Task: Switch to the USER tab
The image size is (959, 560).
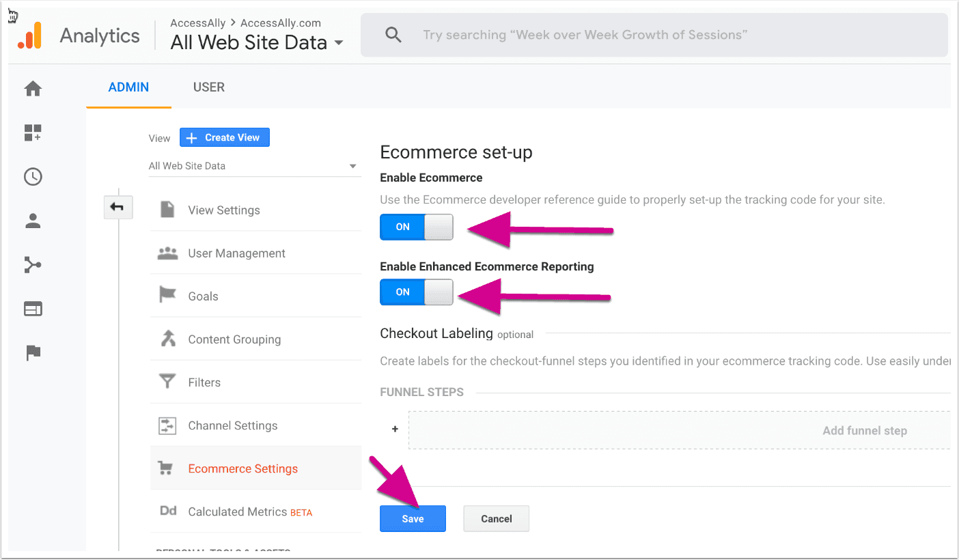Action: [209, 87]
